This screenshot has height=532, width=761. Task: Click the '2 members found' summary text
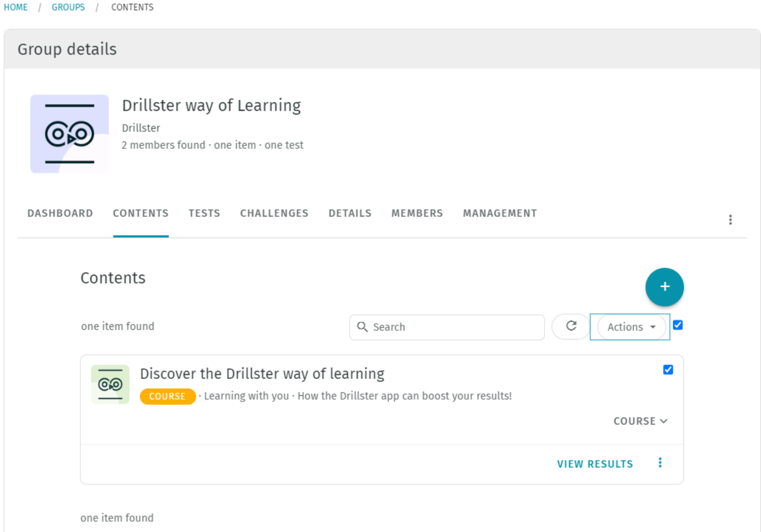(x=163, y=145)
